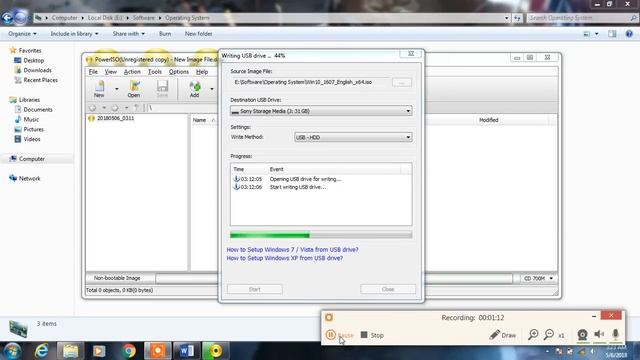Image resolution: width=640 pixels, height=360 pixels.
Task: Toggle the webcam icon in recorder
Action: pyautogui.click(x=582, y=335)
